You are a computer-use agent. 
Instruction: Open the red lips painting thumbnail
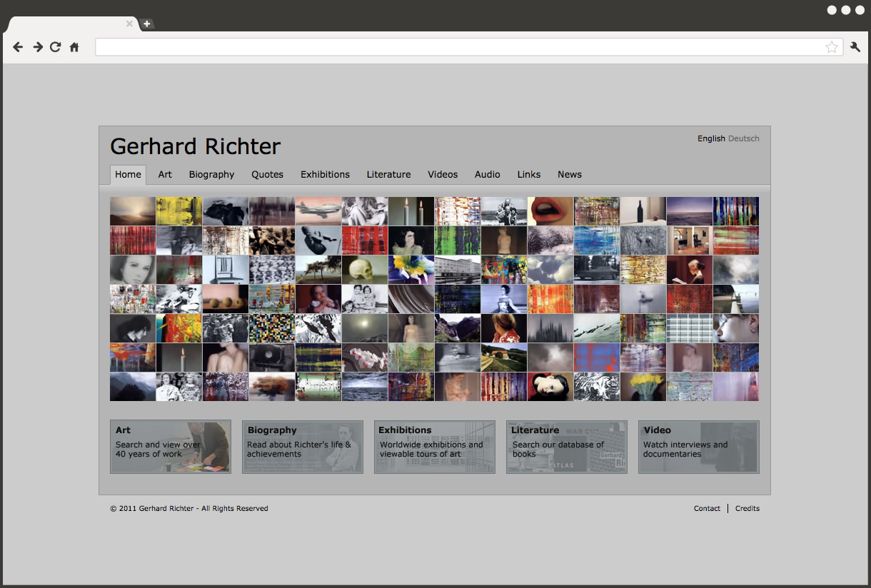tap(550, 211)
